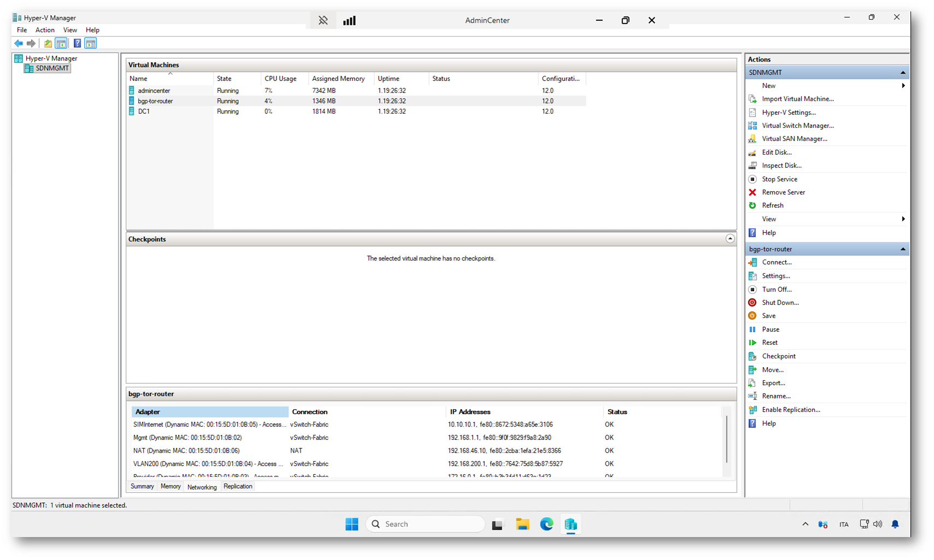Open Microsoft Edge from the taskbar
This screenshot has height=560, width=934.
pos(547,524)
